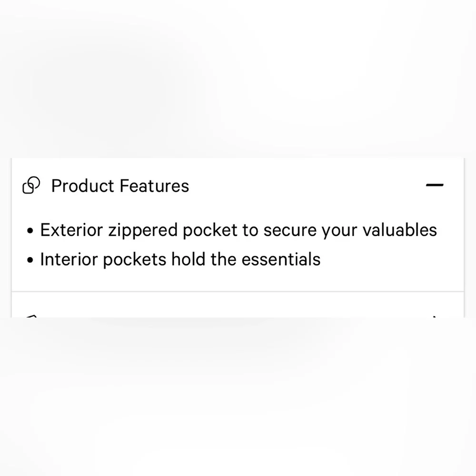The image size is (476, 476).
Task: Click the word "Exterior" in the features list
Action: [71, 230]
